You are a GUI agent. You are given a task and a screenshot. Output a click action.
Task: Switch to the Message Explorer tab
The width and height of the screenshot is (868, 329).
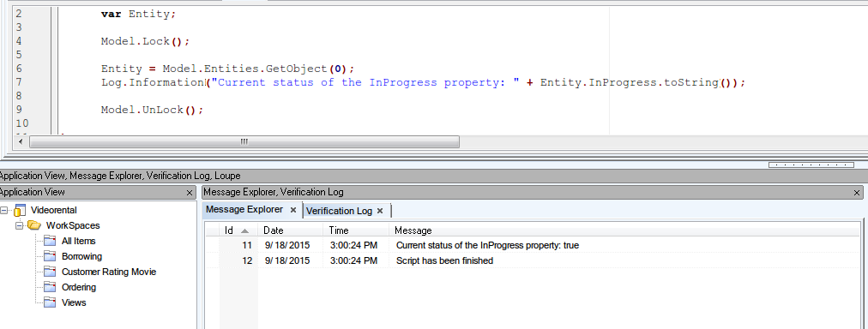pos(244,210)
